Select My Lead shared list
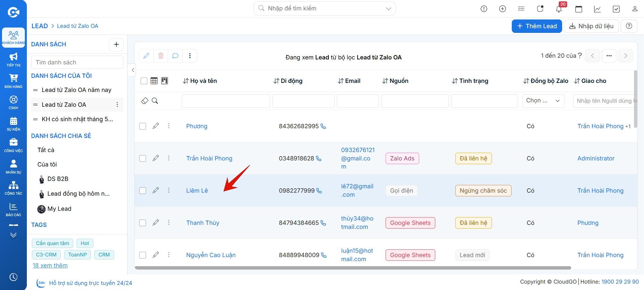 tap(59, 209)
